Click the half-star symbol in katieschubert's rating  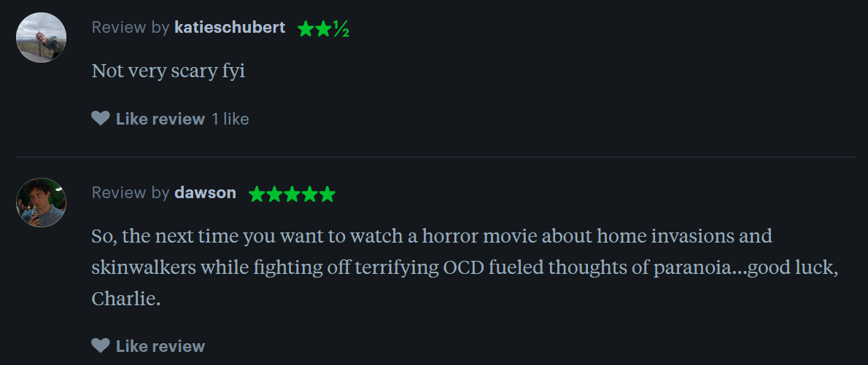[341, 29]
